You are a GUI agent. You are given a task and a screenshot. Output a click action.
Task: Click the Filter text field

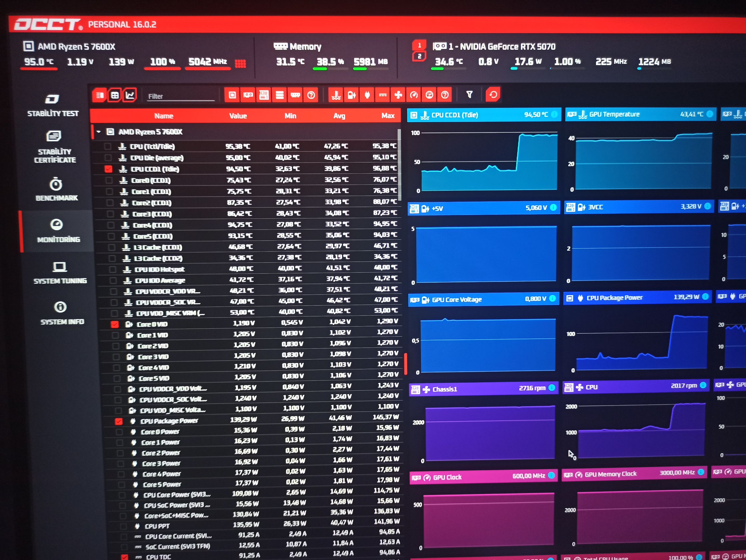(181, 96)
